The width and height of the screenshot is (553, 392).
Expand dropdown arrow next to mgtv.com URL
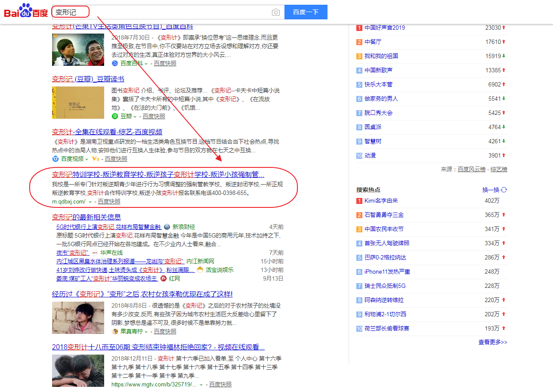[x=201, y=385]
